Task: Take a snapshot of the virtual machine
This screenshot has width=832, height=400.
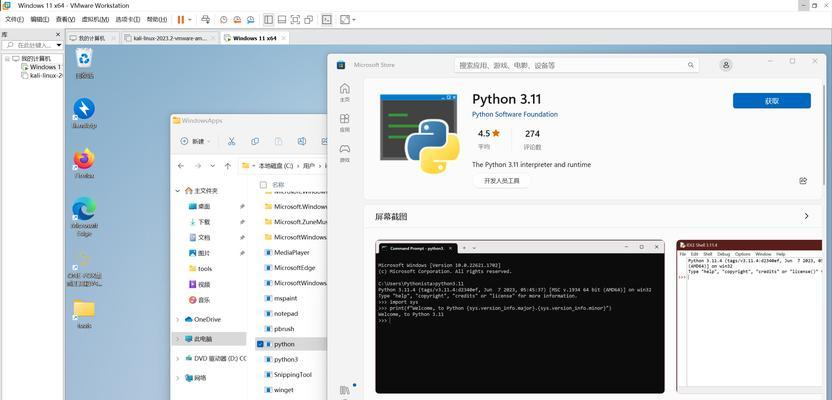Action: pyautogui.click(x=224, y=20)
